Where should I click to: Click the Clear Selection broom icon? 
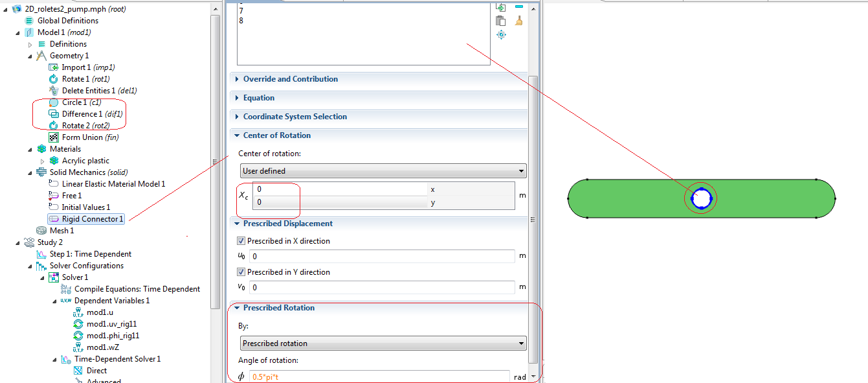(x=518, y=21)
